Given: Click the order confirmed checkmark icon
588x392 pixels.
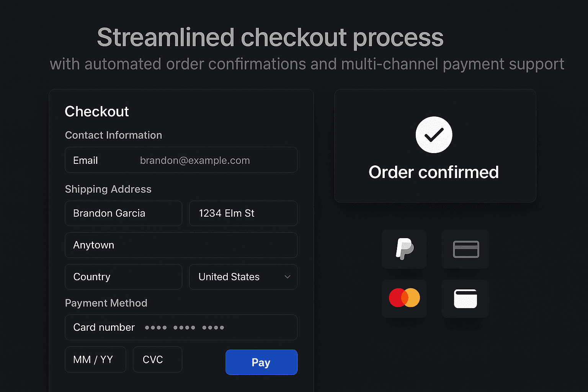Looking at the screenshot, I should click(434, 135).
